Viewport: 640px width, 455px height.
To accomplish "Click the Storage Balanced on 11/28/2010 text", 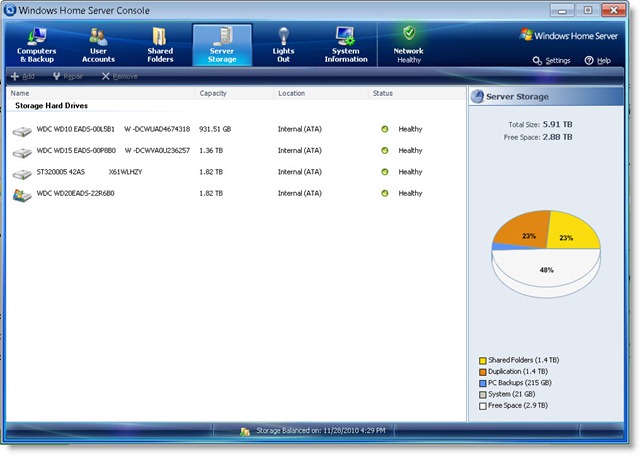I will (321, 431).
